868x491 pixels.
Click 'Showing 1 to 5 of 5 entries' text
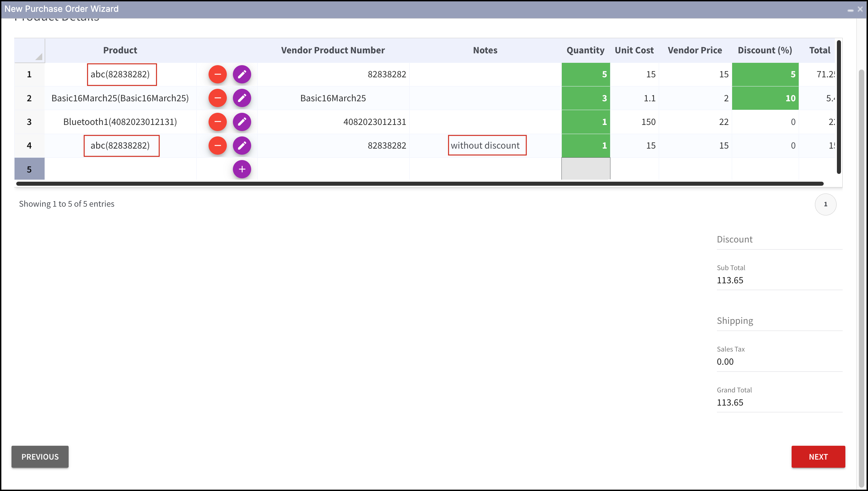(67, 204)
